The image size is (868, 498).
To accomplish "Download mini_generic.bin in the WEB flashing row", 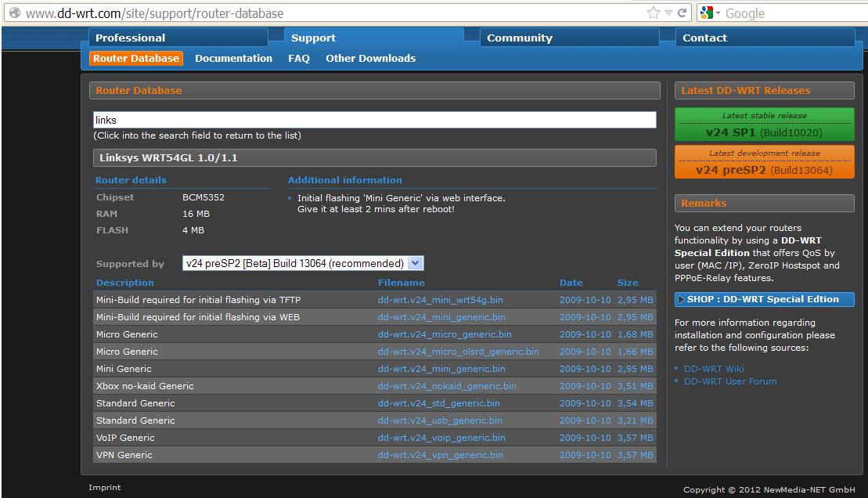I will coord(441,317).
